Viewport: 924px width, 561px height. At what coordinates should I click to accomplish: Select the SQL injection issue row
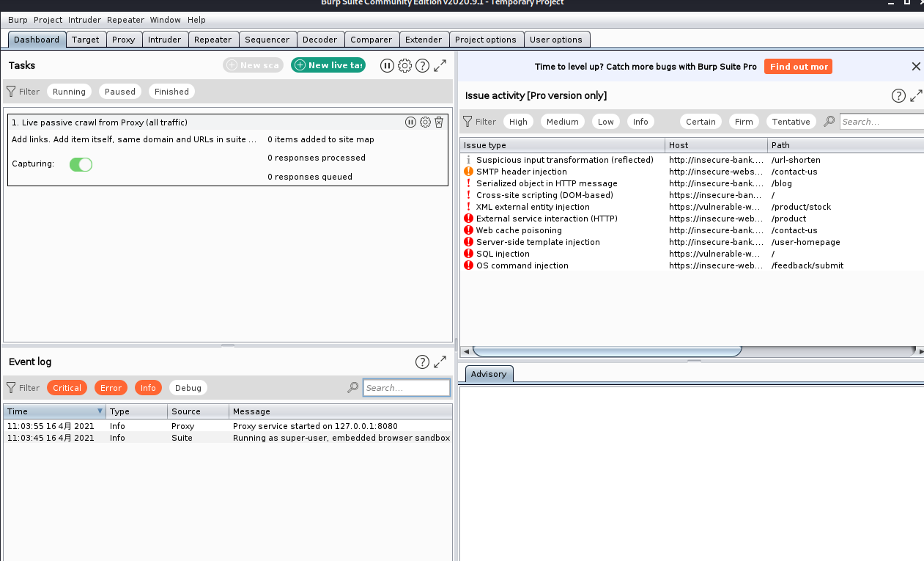click(x=692, y=254)
